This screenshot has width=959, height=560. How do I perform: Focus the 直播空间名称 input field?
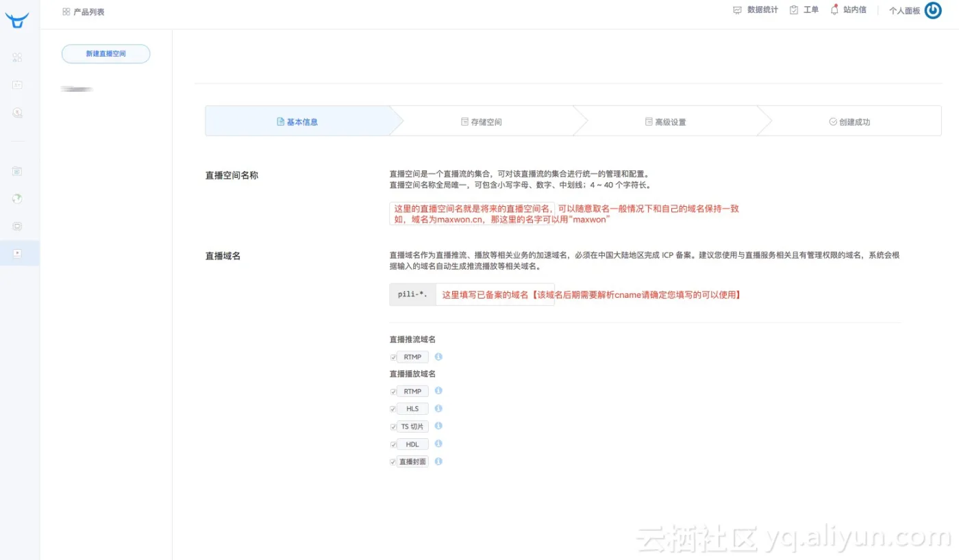(472, 214)
